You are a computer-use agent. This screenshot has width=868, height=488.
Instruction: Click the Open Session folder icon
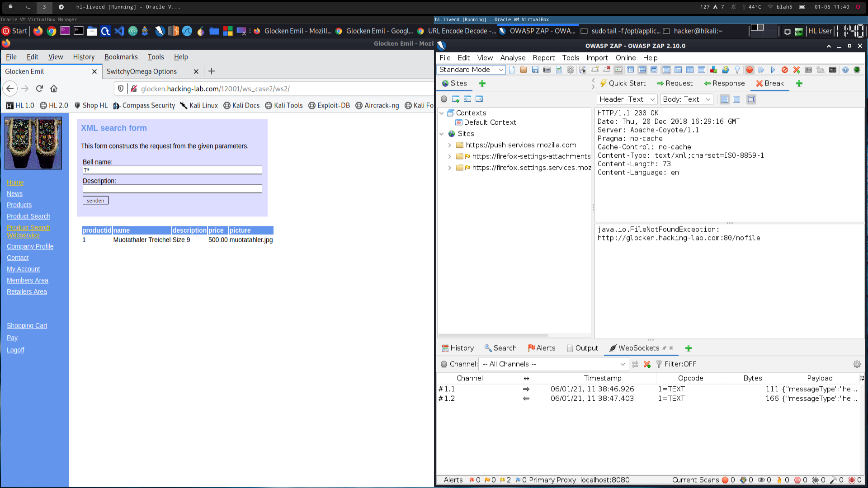(524, 70)
